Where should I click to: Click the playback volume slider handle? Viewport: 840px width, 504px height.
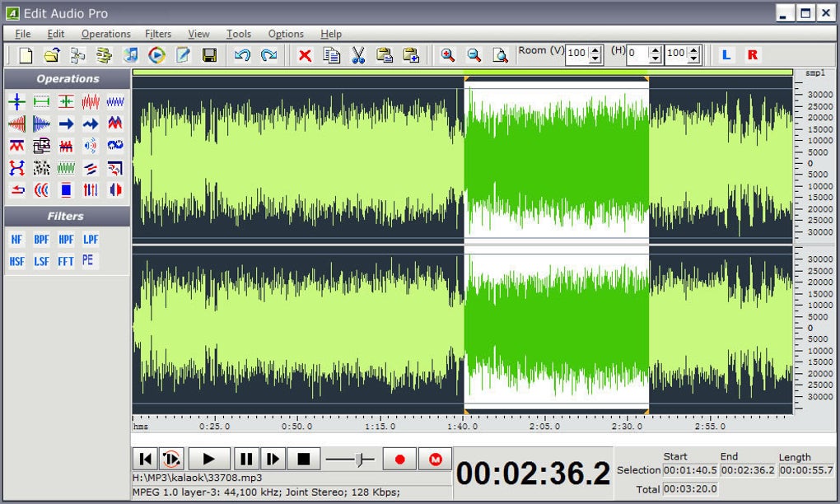click(359, 459)
